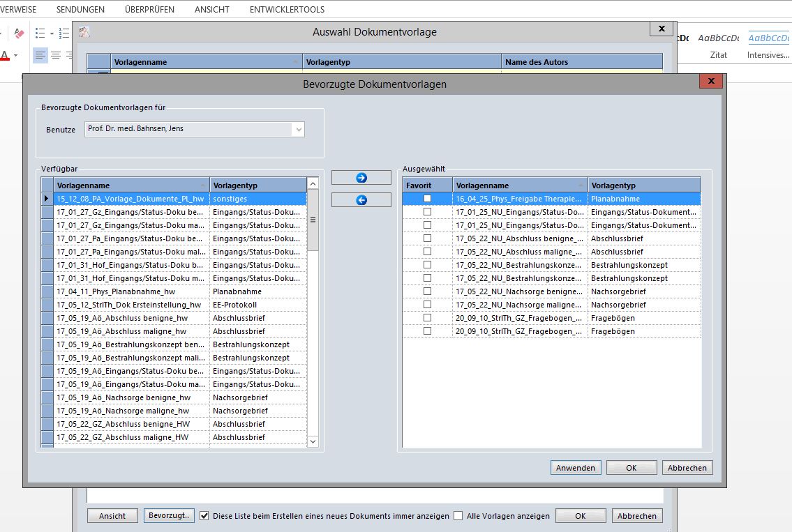
Task: Click the blue left-arrow remove button
Action: (361, 200)
